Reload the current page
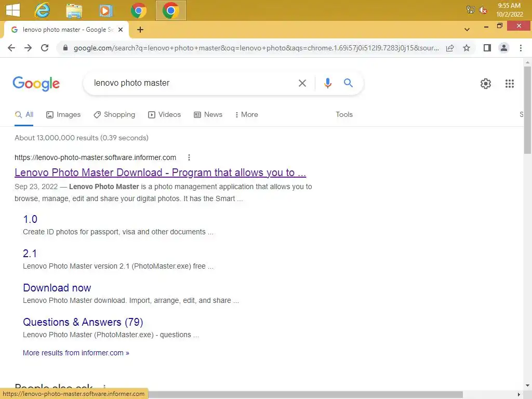The width and height of the screenshot is (532, 399). pos(45,48)
